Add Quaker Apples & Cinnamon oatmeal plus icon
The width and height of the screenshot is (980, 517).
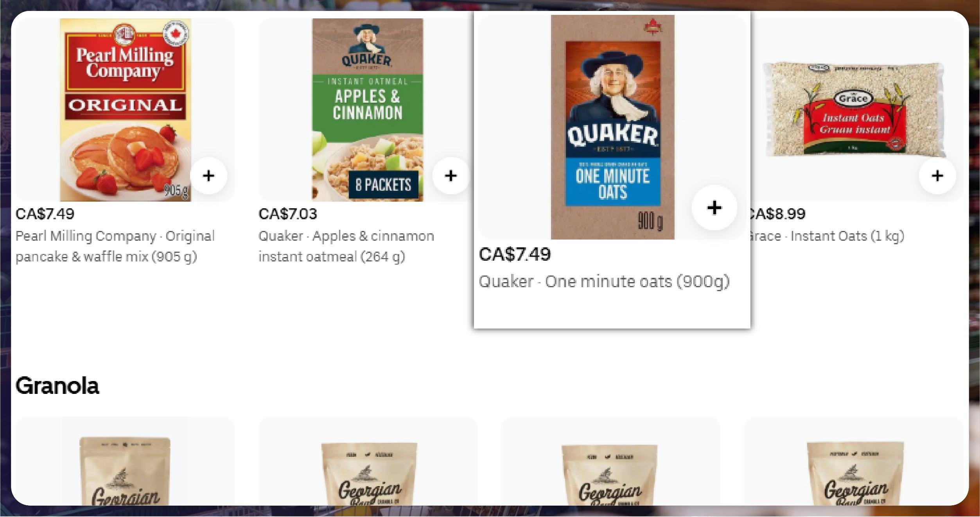point(451,175)
